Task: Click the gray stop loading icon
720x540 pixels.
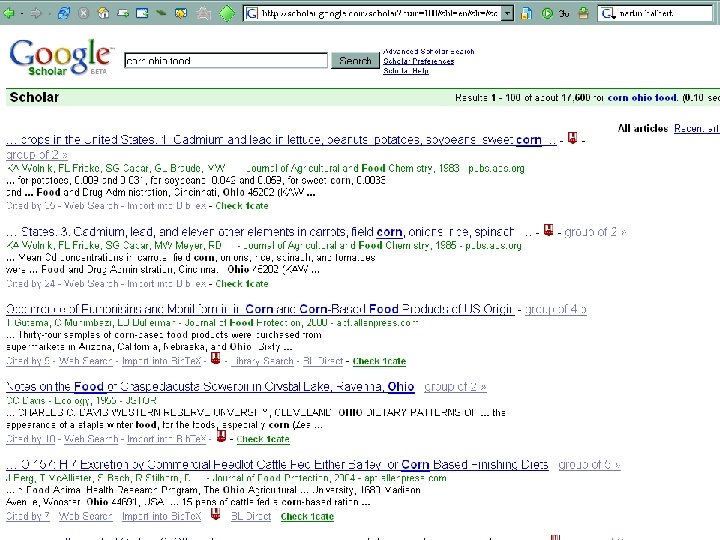Action: [83, 13]
